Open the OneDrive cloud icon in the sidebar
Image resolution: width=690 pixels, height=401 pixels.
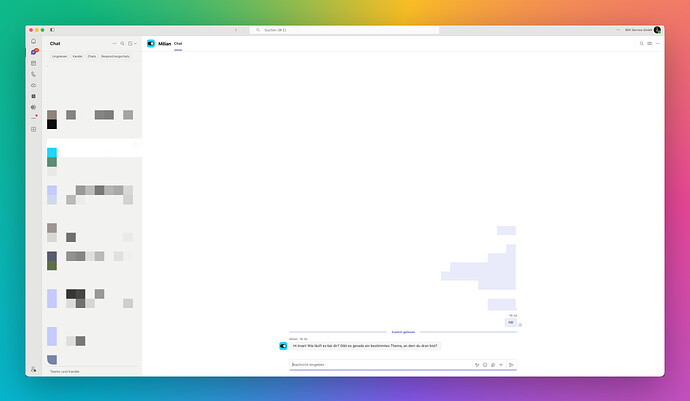click(33, 85)
